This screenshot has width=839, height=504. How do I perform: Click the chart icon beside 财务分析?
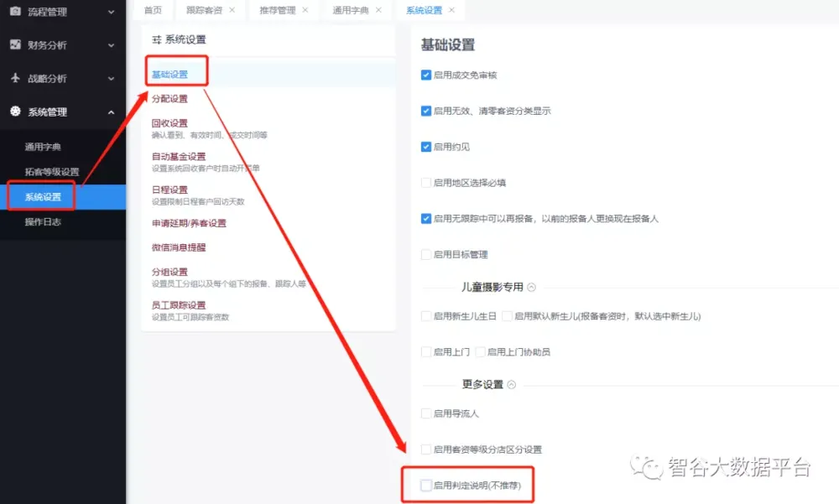point(14,45)
